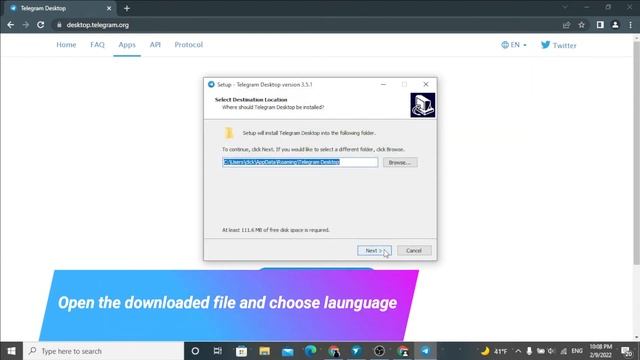The image size is (640, 360).
Task: Close the Telegram setup dialog
Action: tap(426, 84)
